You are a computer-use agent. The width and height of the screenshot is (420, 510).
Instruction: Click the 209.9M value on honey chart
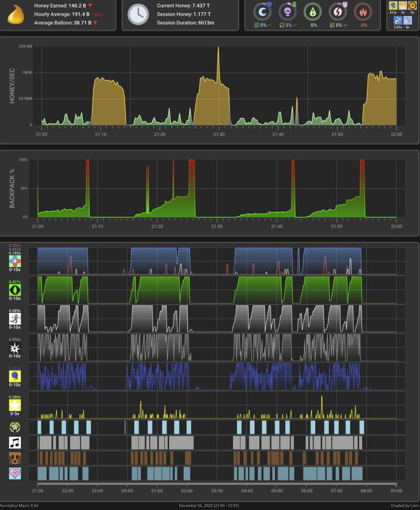coord(25,47)
